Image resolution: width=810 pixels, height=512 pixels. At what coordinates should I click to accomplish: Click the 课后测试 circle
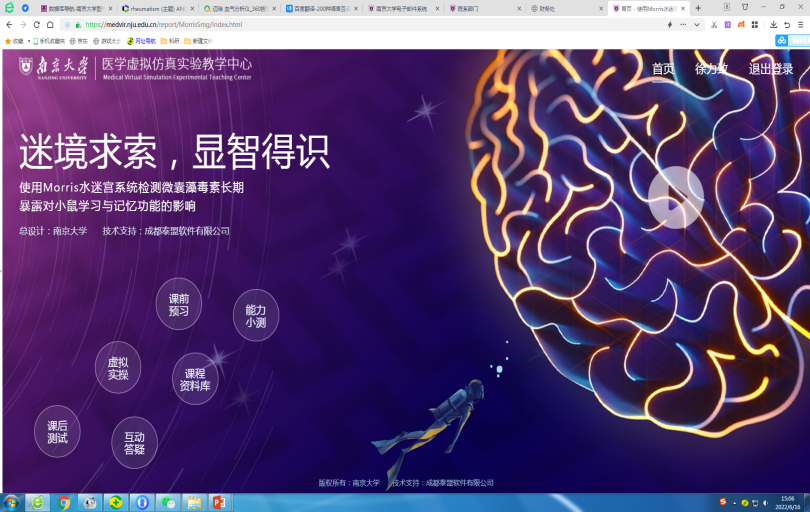[57, 432]
